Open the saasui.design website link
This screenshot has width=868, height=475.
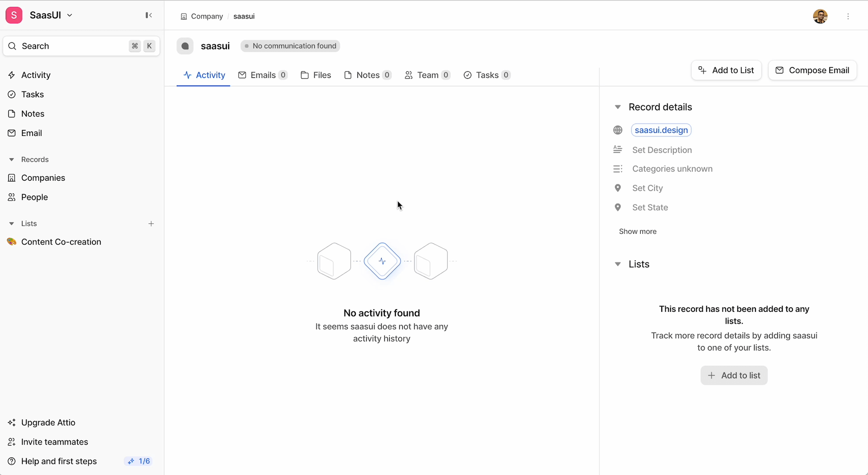click(661, 130)
